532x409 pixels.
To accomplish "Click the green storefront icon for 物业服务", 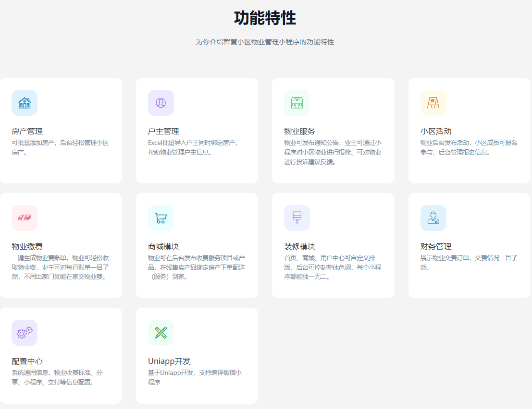I will tap(297, 103).
